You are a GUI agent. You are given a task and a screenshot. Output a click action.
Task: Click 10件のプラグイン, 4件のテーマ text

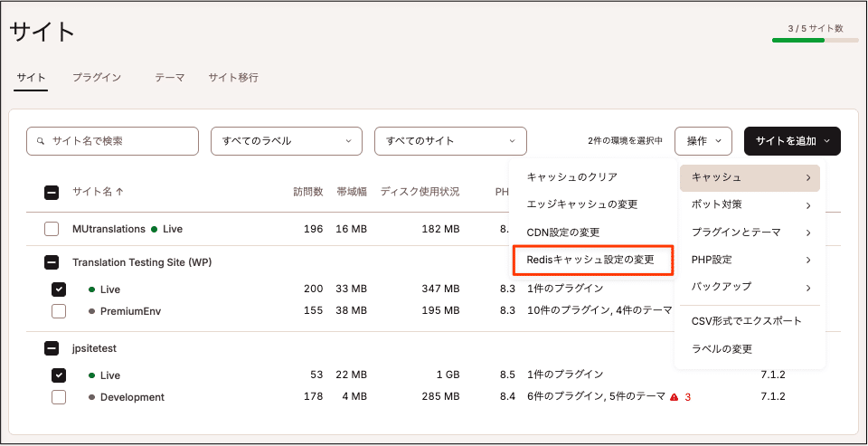pos(599,311)
